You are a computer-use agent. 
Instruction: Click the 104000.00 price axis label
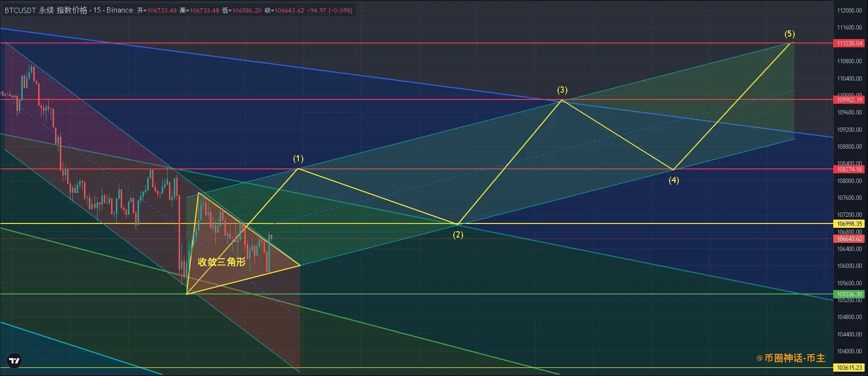850,351
